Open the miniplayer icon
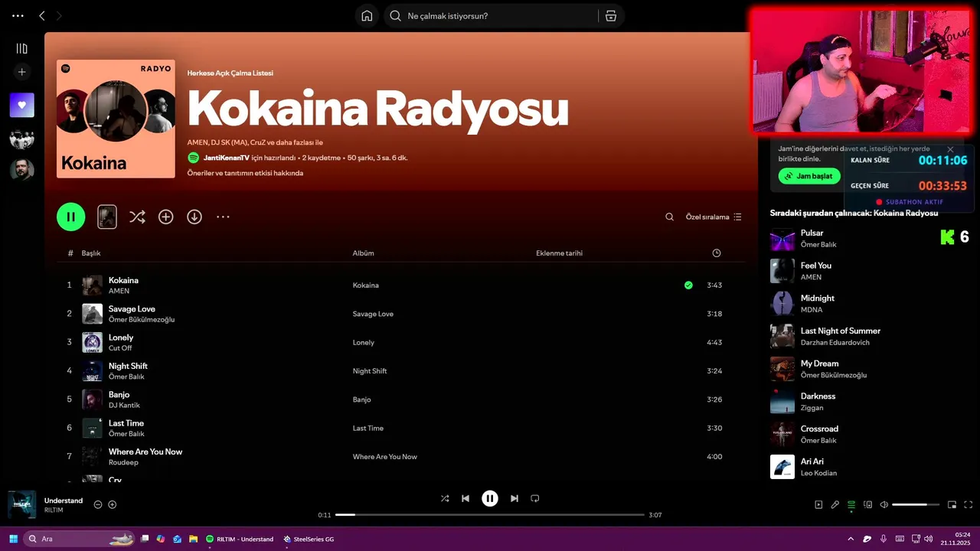Screen dimensions: 980x551 click(x=952, y=504)
